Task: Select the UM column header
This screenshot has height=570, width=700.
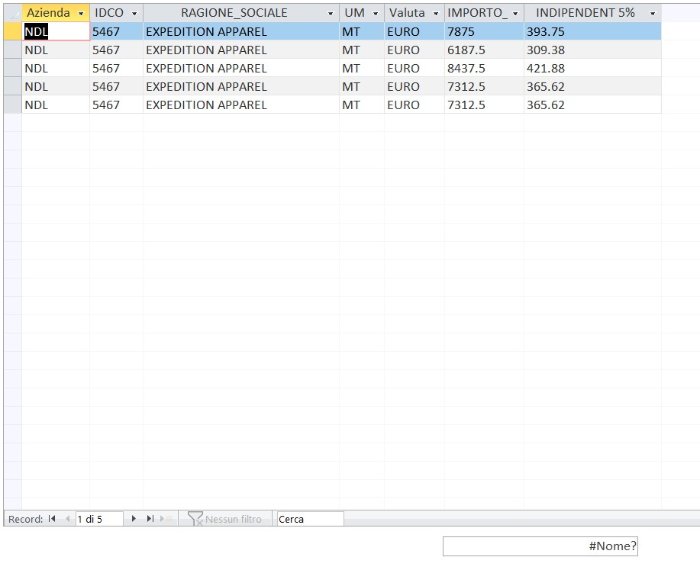Action: point(362,13)
